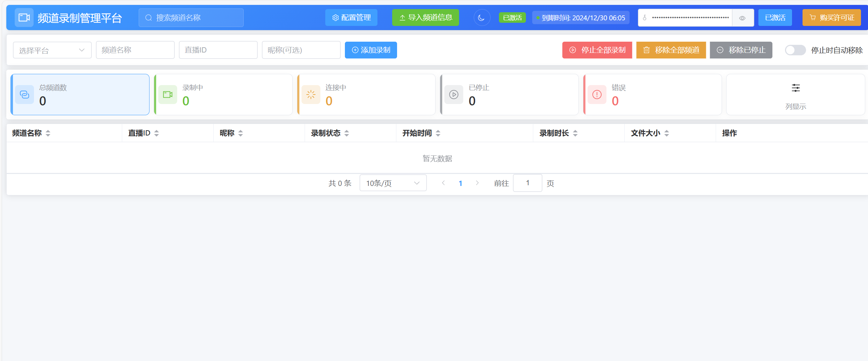Show license key with eye icon
Screen dimensions: 868x361
[742, 18]
